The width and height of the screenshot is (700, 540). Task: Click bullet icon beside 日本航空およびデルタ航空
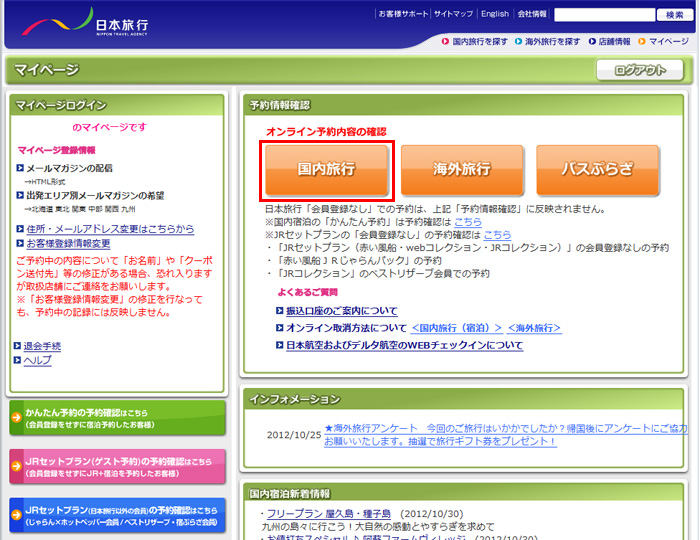click(279, 345)
